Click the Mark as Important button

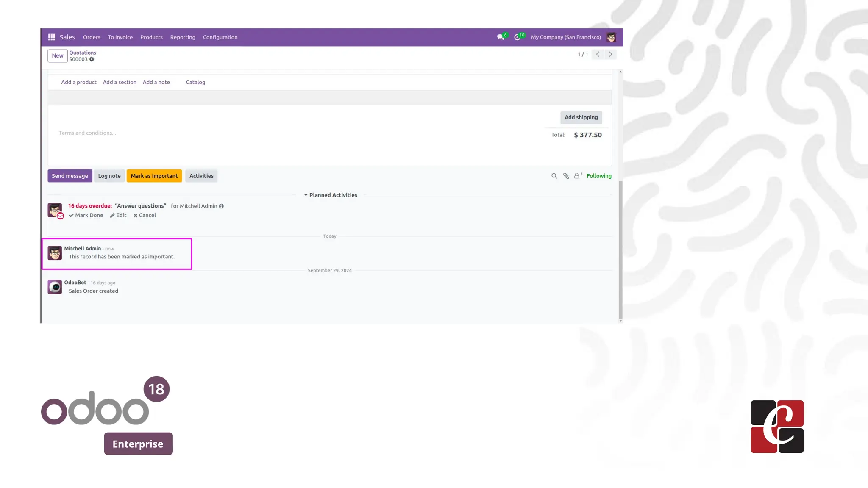(154, 176)
